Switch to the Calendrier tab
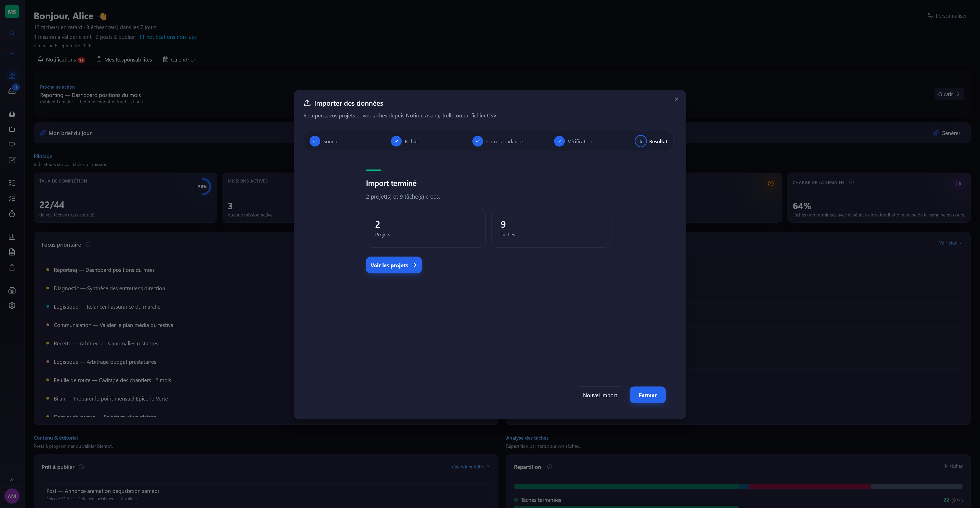980x508 pixels. 179,60
